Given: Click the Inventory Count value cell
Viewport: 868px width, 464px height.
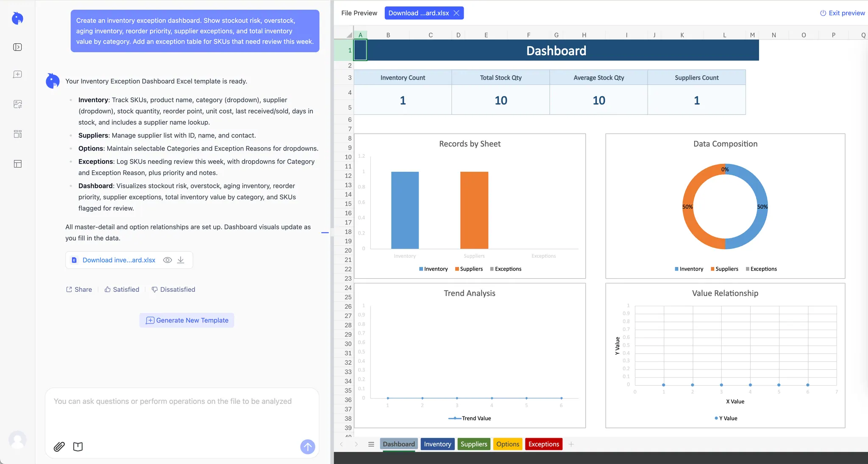Looking at the screenshot, I should (x=403, y=100).
